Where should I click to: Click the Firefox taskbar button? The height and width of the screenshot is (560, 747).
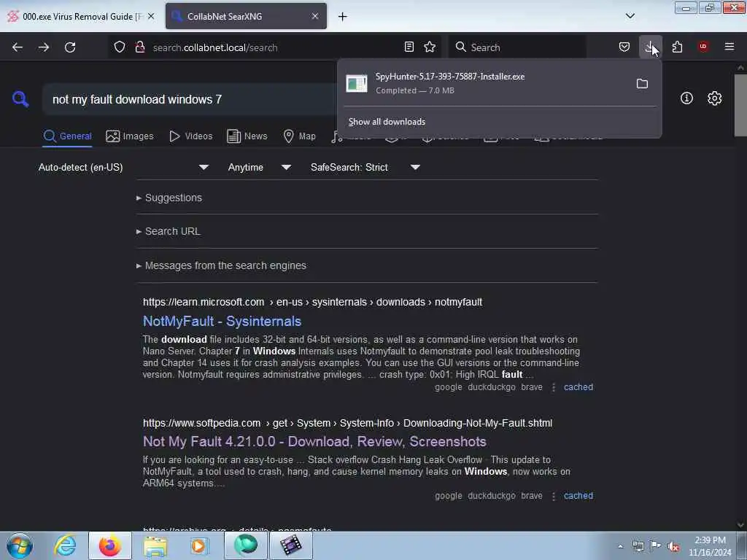[110, 545]
